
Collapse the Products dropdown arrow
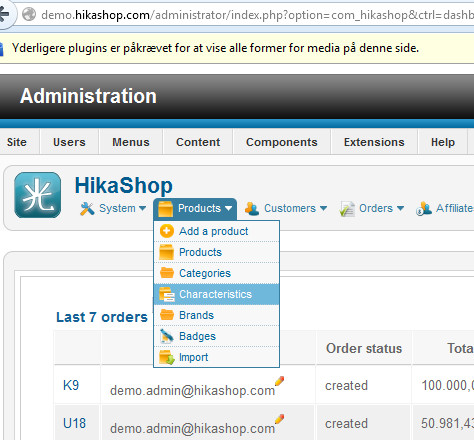pyautogui.click(x=228, y=208)
